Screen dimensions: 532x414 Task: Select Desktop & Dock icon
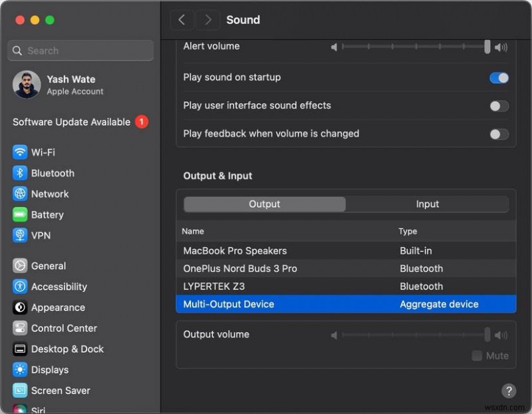tap(20, 349)
